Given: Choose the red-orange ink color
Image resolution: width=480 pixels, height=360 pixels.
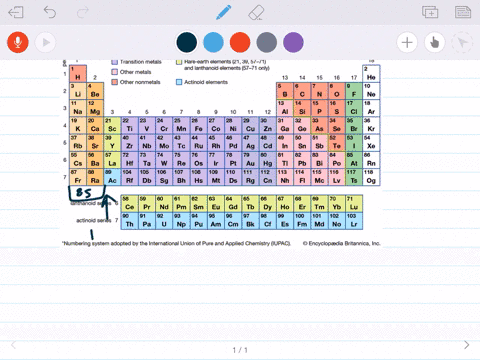Looking at the screenshot, I should (240, 42).
